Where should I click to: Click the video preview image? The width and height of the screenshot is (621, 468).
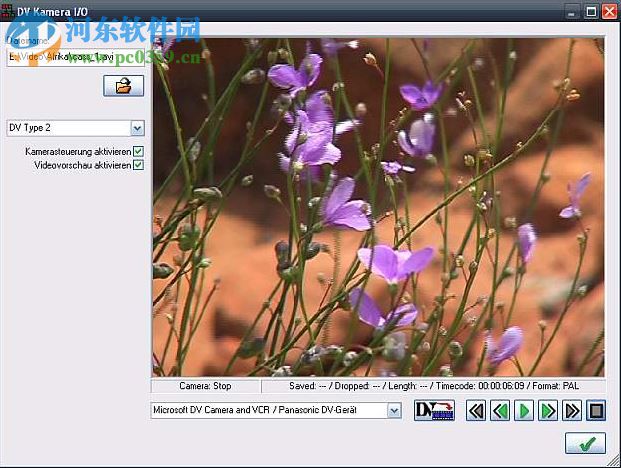(379, 207)
